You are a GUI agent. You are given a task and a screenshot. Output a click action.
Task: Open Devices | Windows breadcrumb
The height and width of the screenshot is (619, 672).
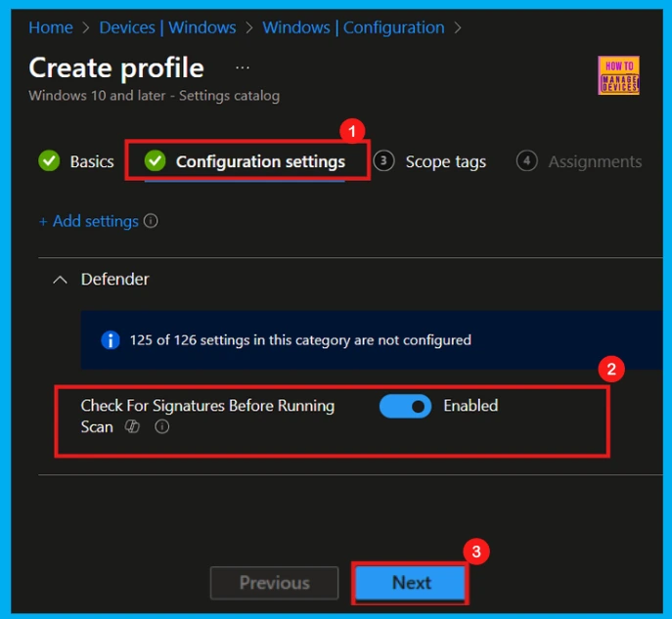167,27
